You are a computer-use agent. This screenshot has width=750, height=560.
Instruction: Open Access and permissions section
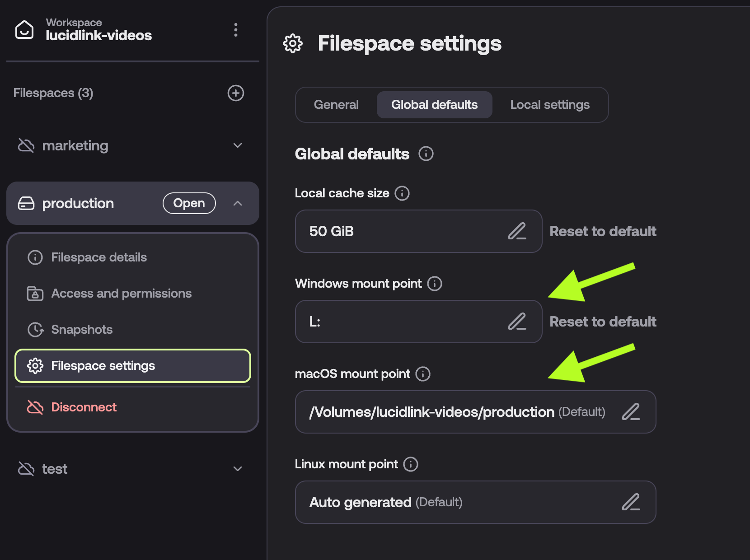[x=132, y=294]
